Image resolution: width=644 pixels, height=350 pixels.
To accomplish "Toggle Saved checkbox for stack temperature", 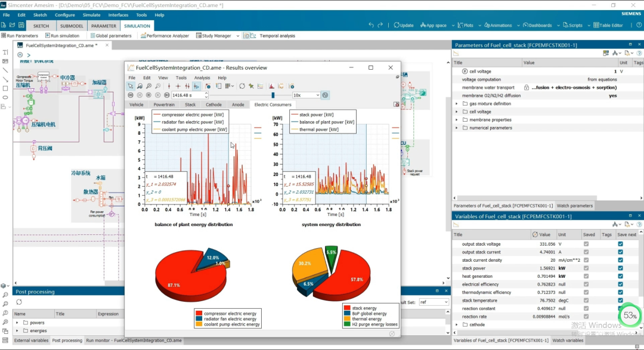I will 586,301.
